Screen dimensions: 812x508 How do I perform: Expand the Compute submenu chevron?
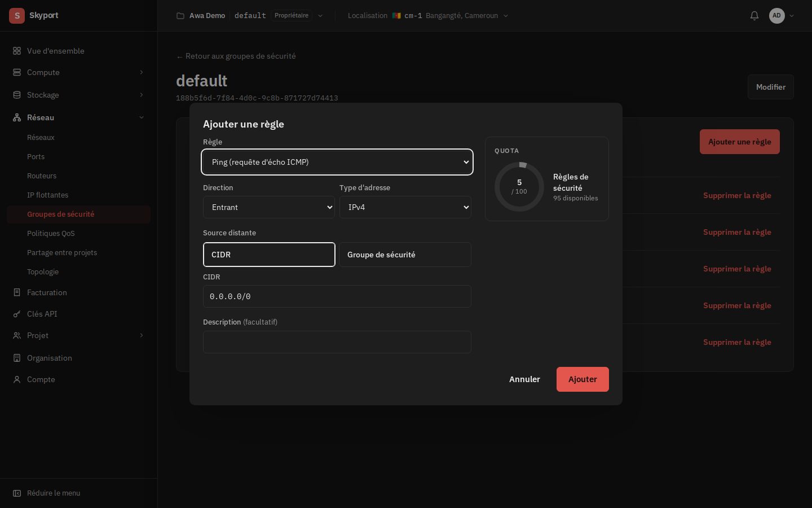click(x=142, y=72)
